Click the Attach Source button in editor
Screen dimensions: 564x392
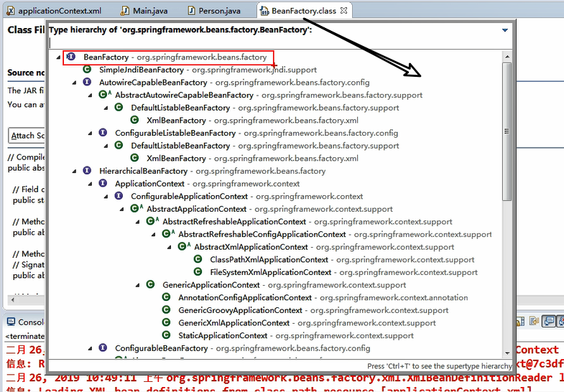[27, 136]
